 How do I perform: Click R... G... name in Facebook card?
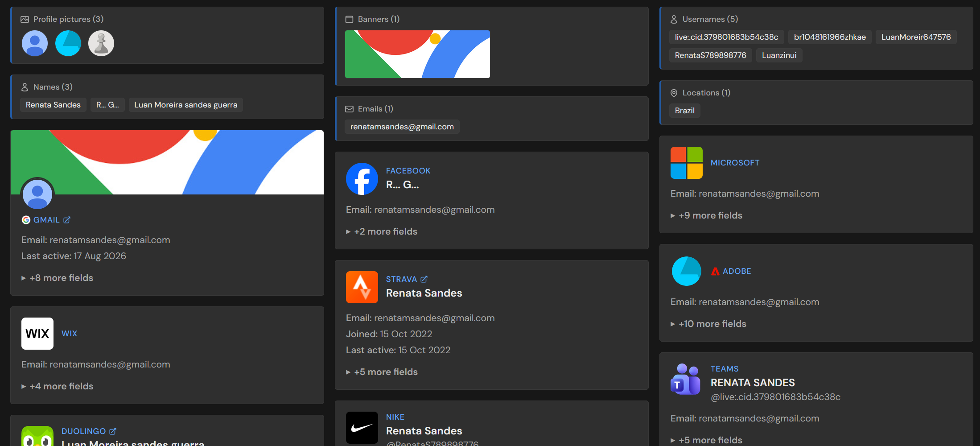pos(403,185)
